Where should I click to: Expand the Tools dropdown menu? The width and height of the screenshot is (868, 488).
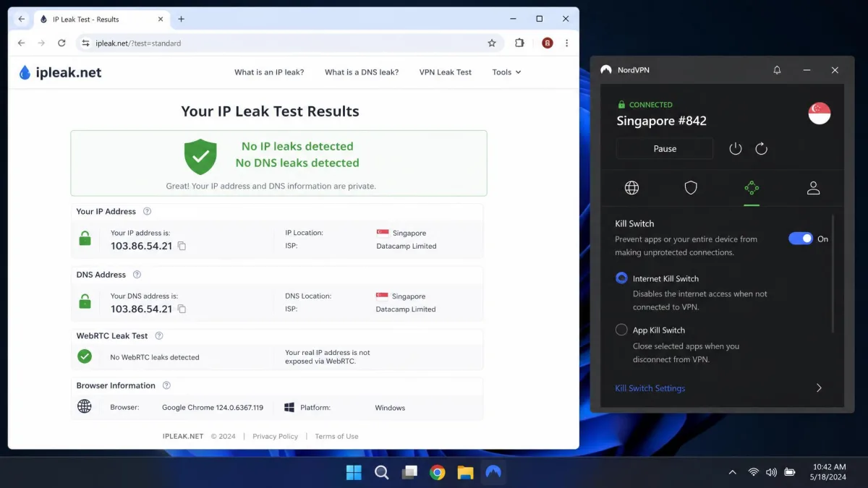coord(506,72)
